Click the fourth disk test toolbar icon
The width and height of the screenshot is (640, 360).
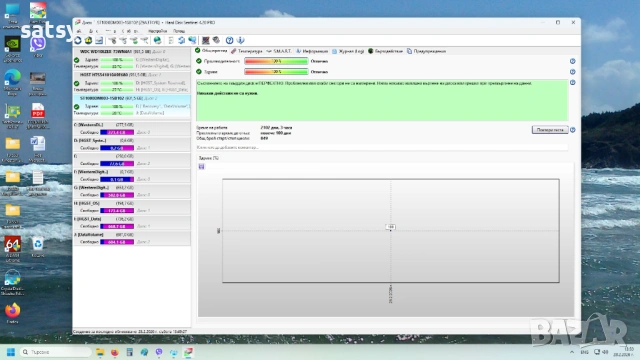(144, 40)
